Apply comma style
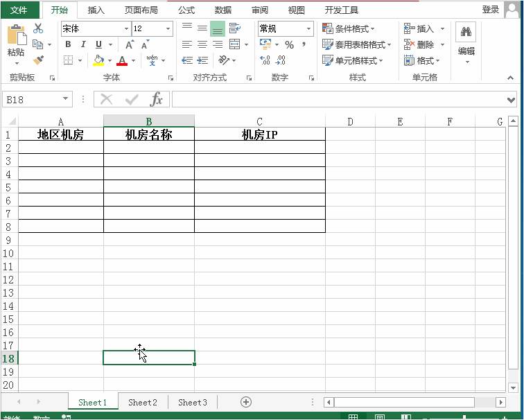 (x=304, y=44)
